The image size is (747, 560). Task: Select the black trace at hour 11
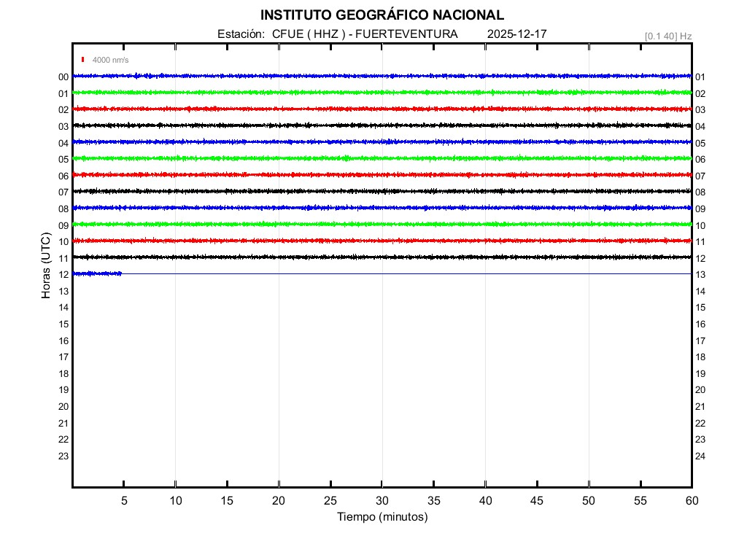click(x=382, y=257)
